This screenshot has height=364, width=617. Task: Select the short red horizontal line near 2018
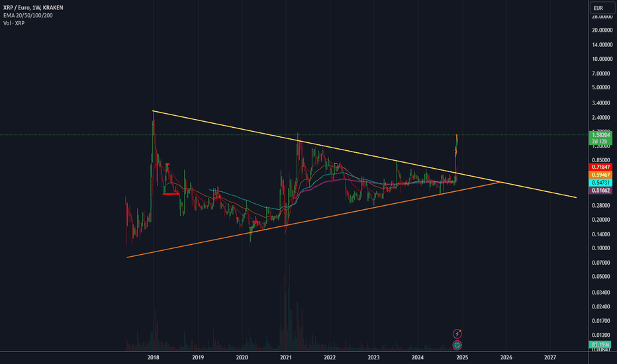(171, 194)
